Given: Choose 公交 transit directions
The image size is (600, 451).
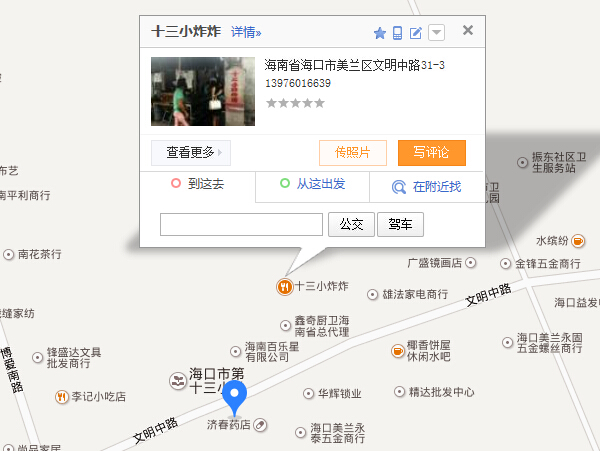Looking at the screenshot, I should click(x=351, y=225).
